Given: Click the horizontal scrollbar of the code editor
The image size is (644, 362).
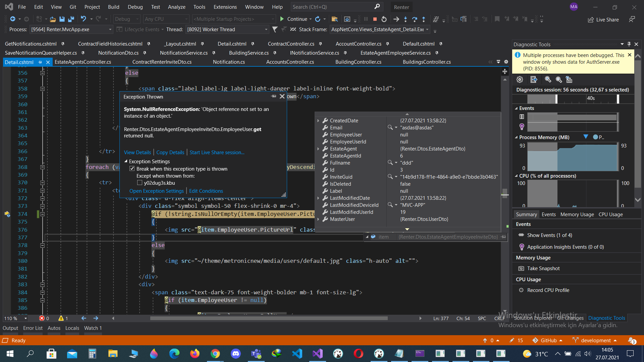Looking at the screenshot, I should point(268,318).
